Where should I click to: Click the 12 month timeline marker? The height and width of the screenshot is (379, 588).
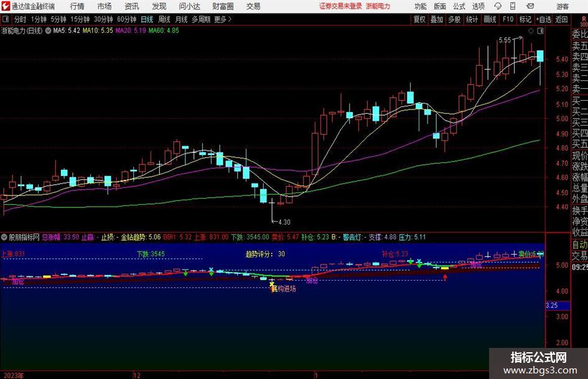tap(137, 375)
